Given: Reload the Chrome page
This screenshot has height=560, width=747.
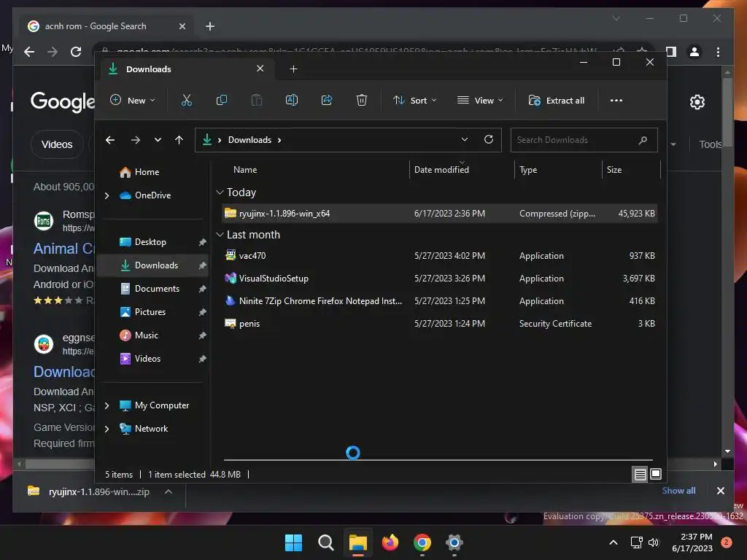Looking at the screenshot, I should (76, 52).
